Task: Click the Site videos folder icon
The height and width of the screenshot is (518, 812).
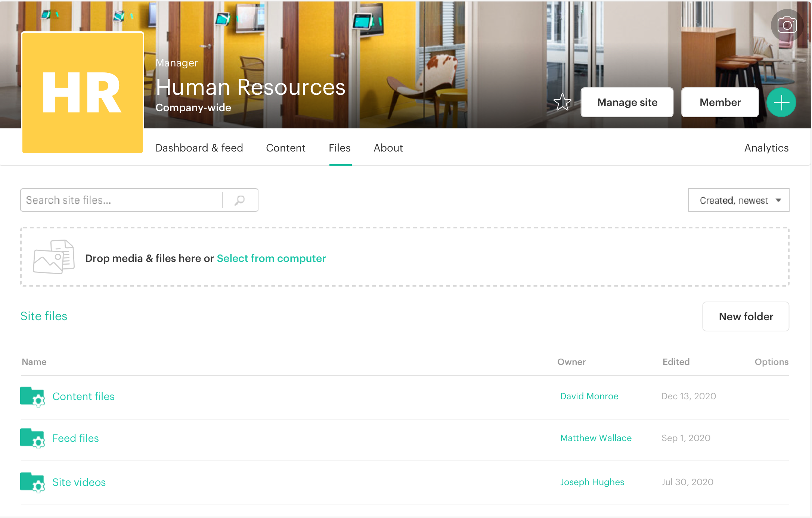Action: [32, 482]
